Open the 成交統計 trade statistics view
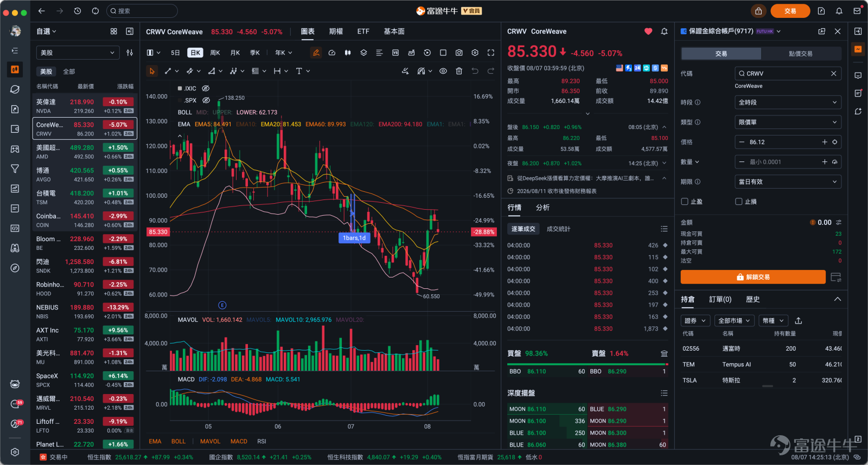This screenshot has width=868, height=465. 558,229
